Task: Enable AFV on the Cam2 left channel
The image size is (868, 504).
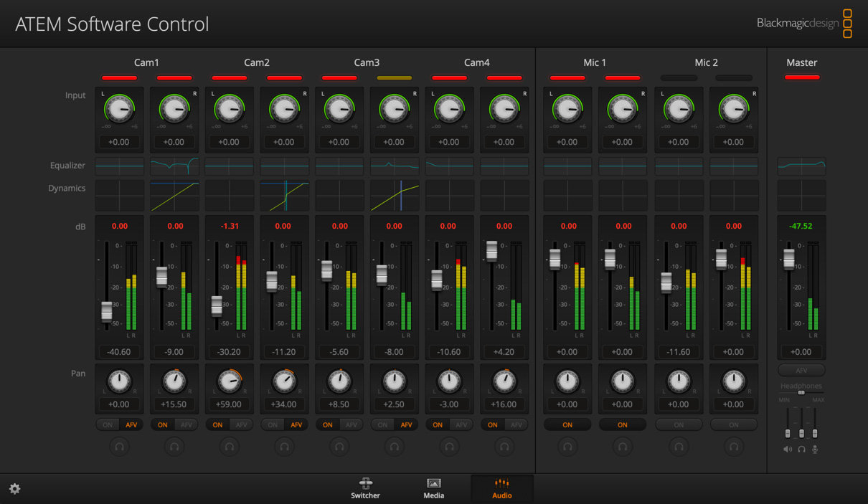Action: click(x=241, y=424)
